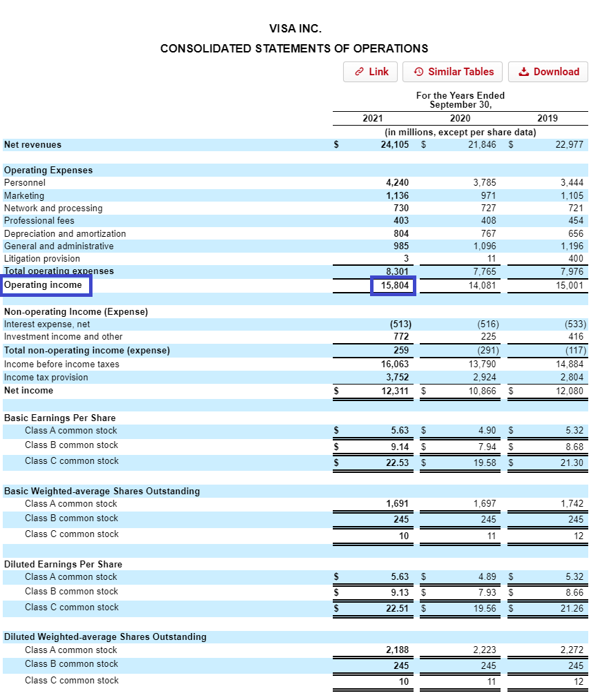Select the Income tax provision row label

[x=46, y=378]
